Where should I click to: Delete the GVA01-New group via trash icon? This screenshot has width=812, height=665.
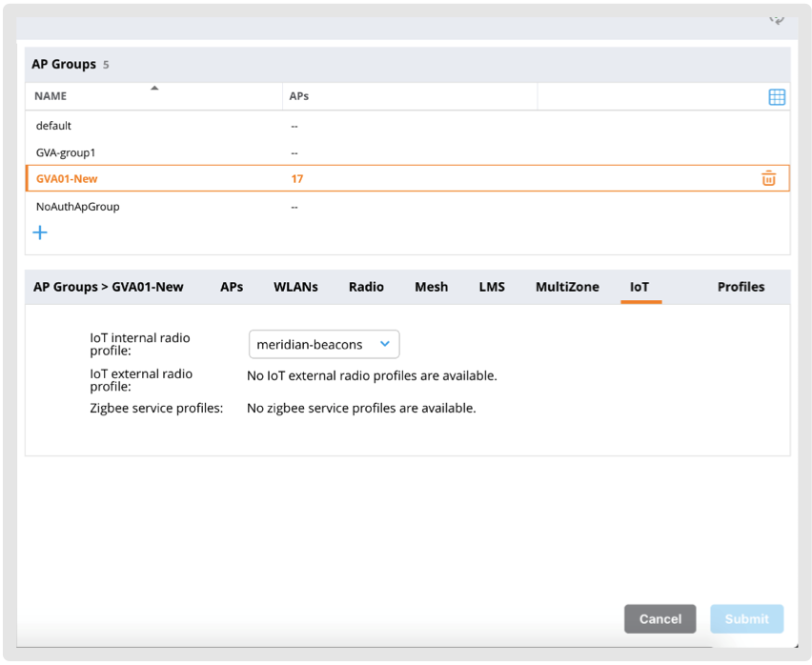[768, 178]
